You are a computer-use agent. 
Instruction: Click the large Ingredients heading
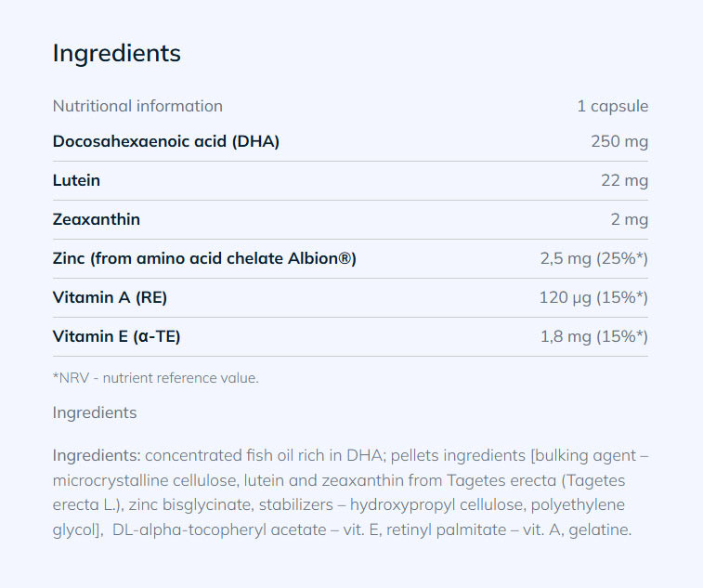116,53
